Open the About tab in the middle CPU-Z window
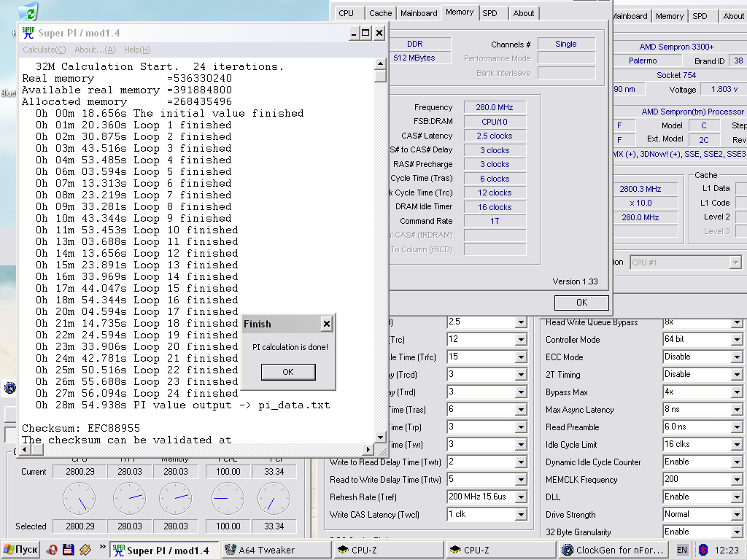747x560 pixels. [x=524, y=13]
